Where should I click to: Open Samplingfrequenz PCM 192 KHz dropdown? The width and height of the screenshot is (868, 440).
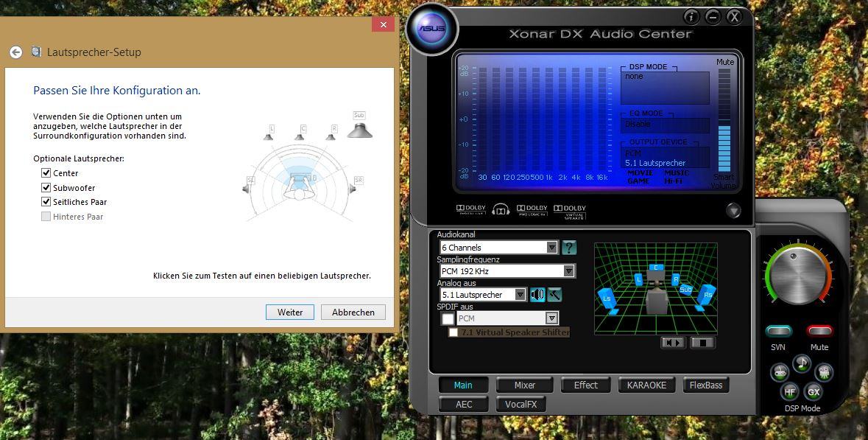pos(507,271)
